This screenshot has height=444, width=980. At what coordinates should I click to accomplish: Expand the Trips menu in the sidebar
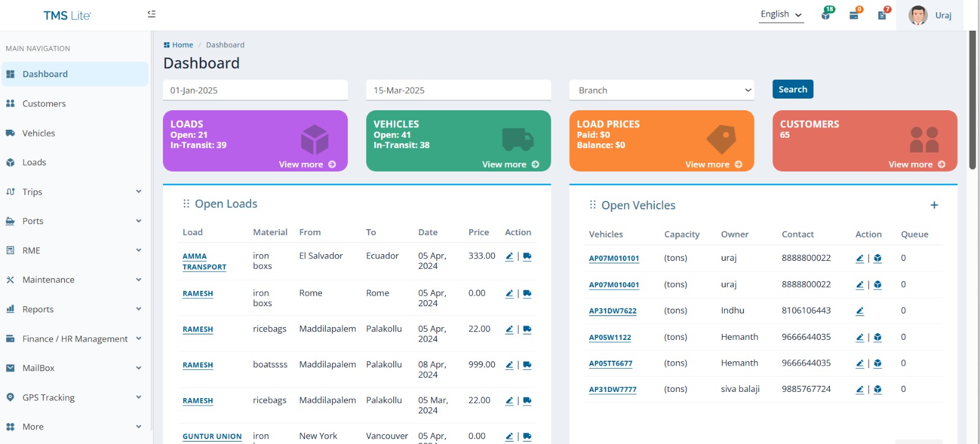click(x=75, y=192)
